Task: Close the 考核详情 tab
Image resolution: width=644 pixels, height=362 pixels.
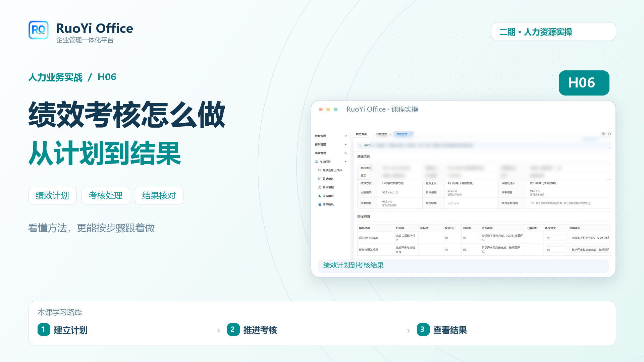Action: (x=411, y=134)
